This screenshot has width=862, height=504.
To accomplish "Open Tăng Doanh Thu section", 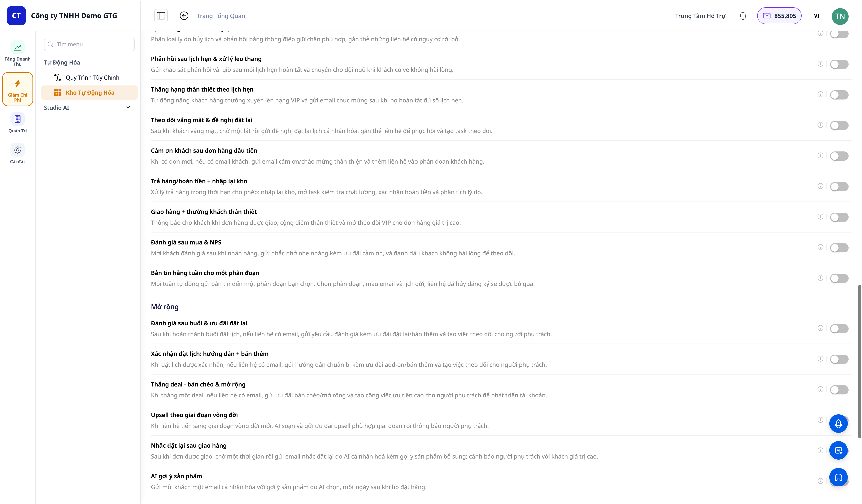I will [17, 53].
